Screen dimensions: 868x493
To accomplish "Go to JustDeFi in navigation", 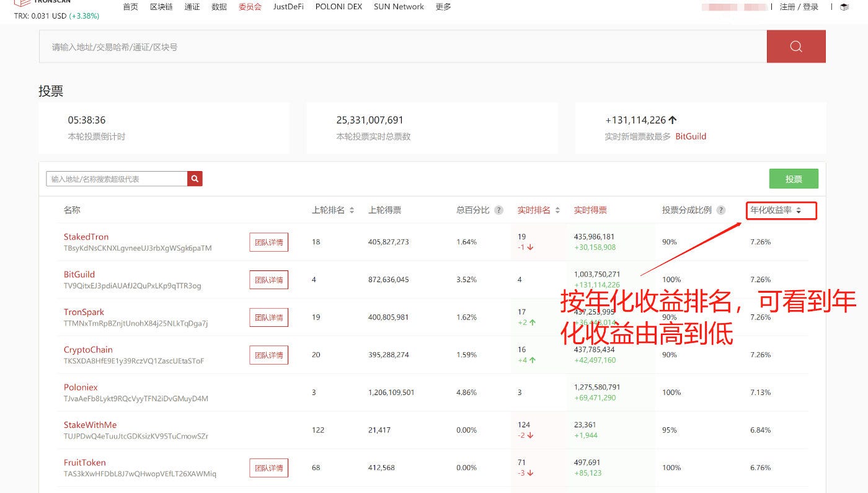I will coord(288,7).
